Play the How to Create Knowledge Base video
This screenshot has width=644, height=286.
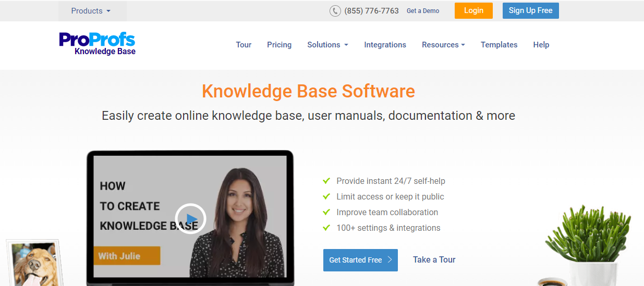[x=190, y=219]
